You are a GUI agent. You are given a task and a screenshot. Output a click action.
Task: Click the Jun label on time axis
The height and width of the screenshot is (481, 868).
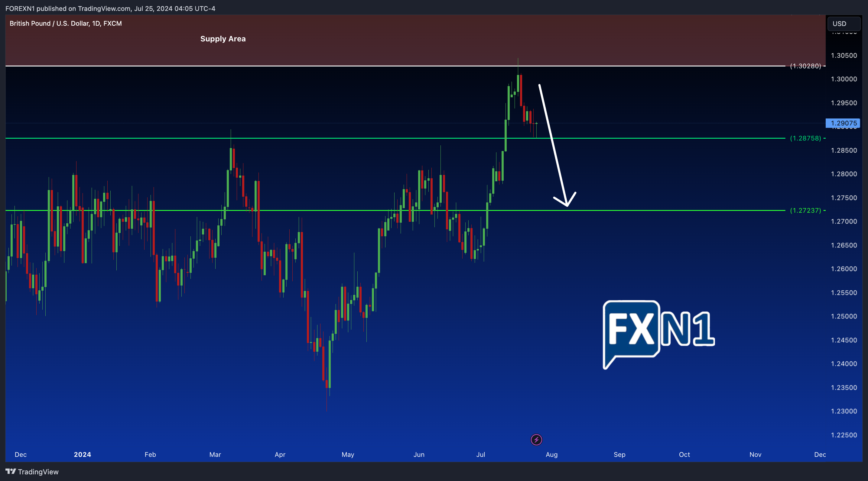[419, 454]
